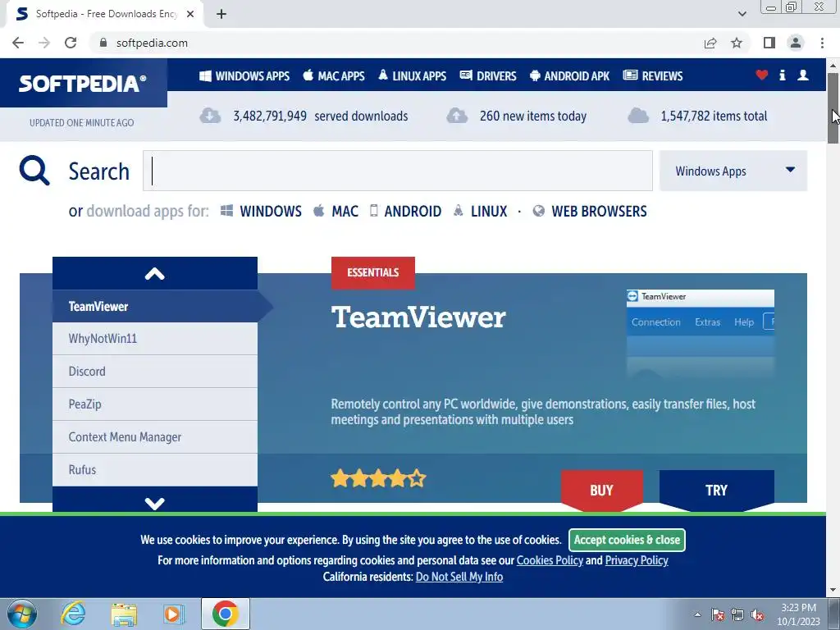Click the Chrome taskbar icon
Viewport: 840px width, 630px height.
pos(225,614)
